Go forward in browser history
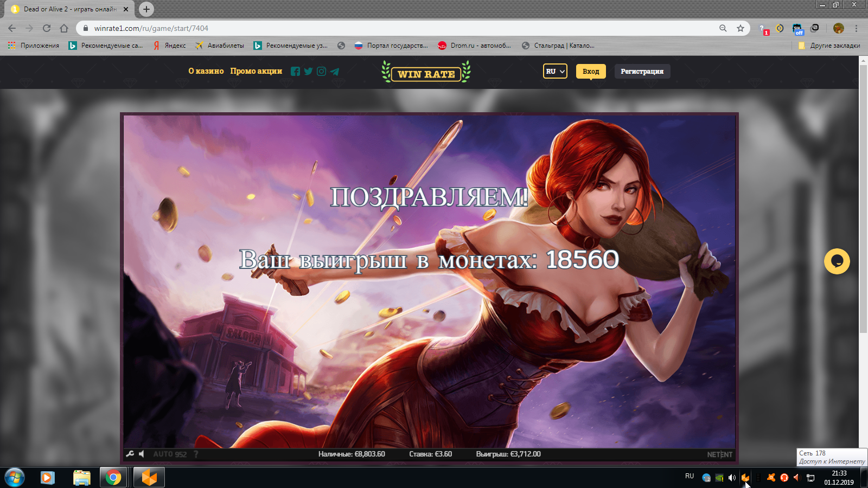Viewport: 868px width, 488px height. click(29, 28)
